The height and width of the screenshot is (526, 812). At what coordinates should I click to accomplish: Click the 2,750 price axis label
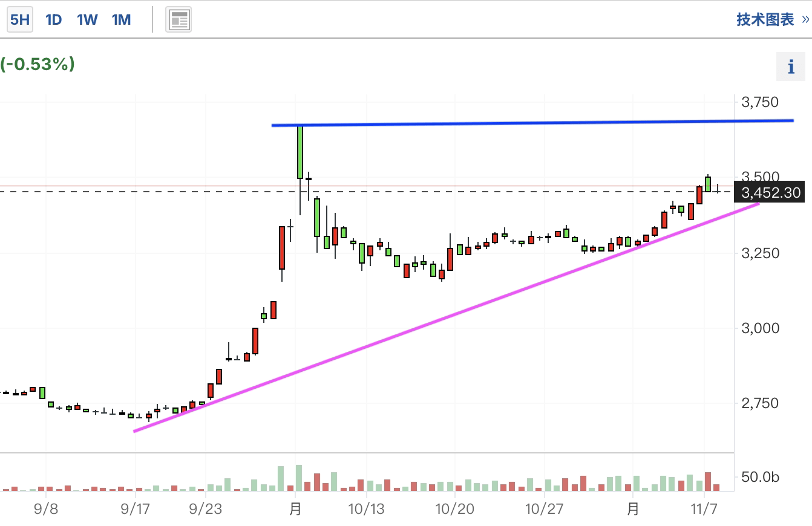760,403
